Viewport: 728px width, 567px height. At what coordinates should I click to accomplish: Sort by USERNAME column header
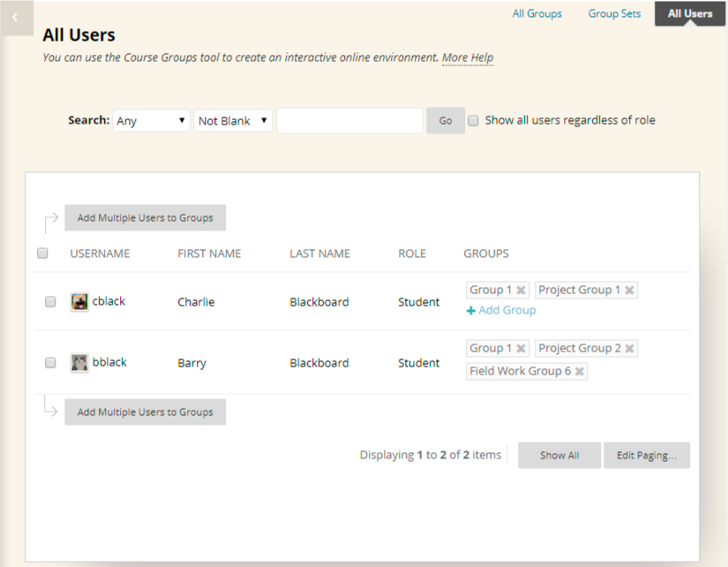coord(100,253)
